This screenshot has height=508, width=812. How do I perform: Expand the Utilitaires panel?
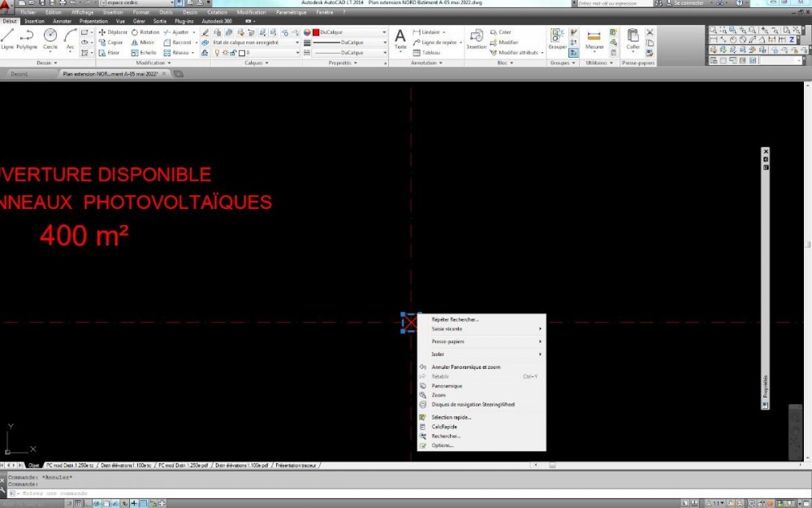(599, 63)
